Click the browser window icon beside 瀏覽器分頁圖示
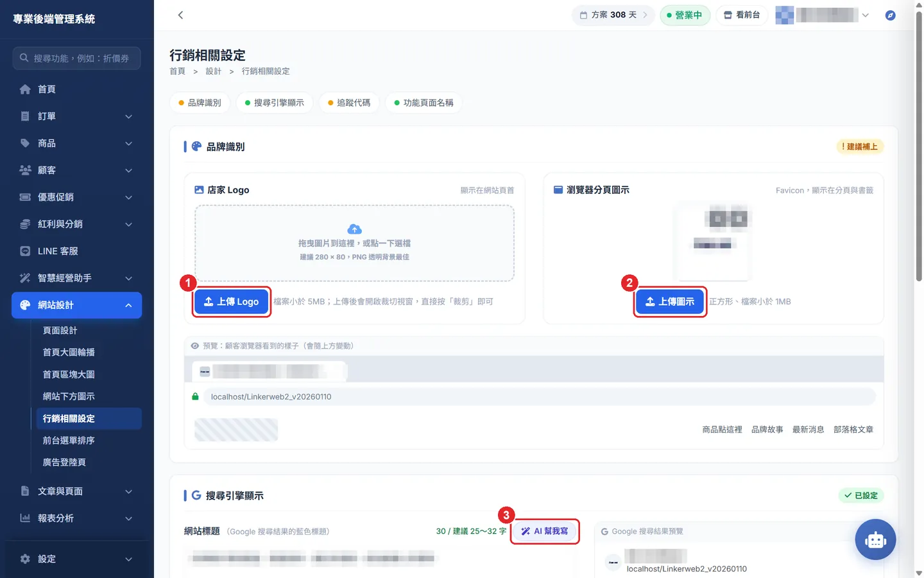924x578 pixels. pos(558,190)
